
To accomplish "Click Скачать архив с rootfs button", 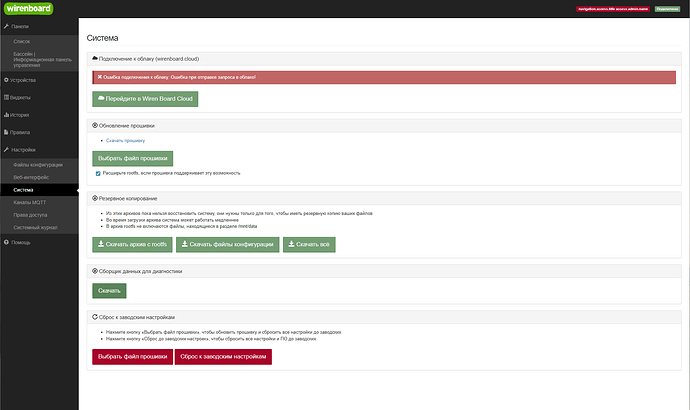I will point(132,245).
